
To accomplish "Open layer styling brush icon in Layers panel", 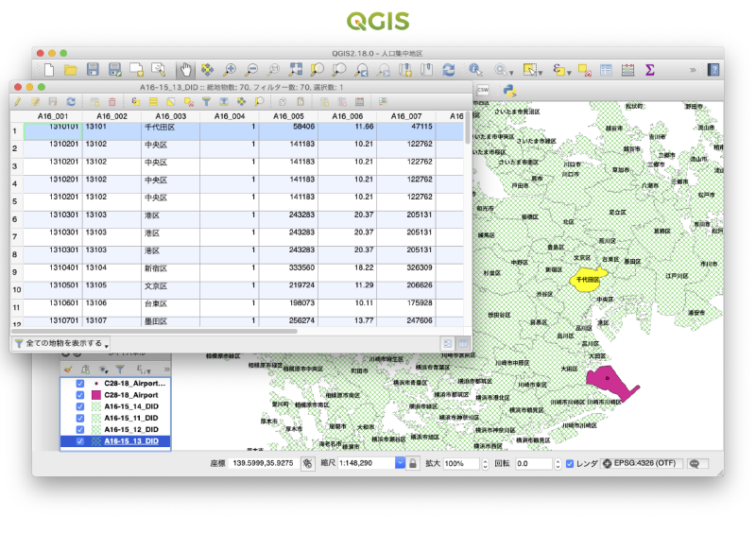I will pos(68,370).
